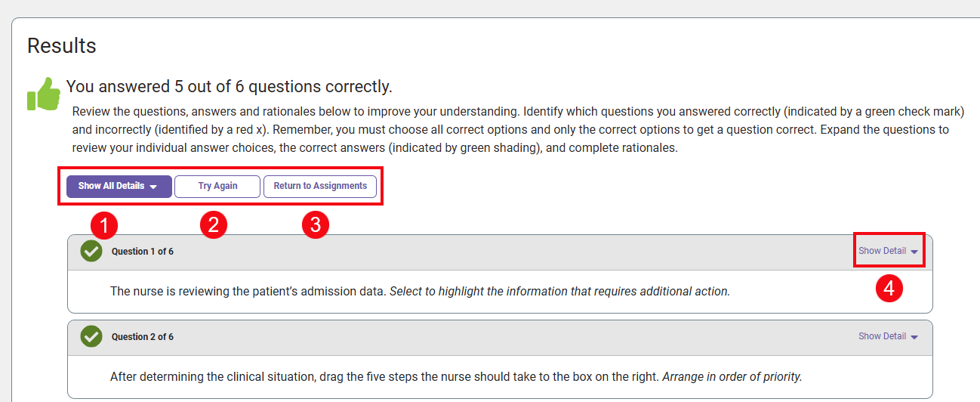Screen dimensions: 980x402
Task: Click 'The nurse is reviewing the patient's admission data'
Action: tap(248, 291)
